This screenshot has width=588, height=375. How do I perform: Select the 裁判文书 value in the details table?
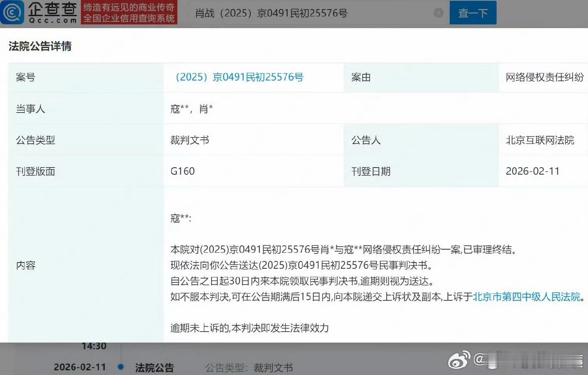click(189, 140)
